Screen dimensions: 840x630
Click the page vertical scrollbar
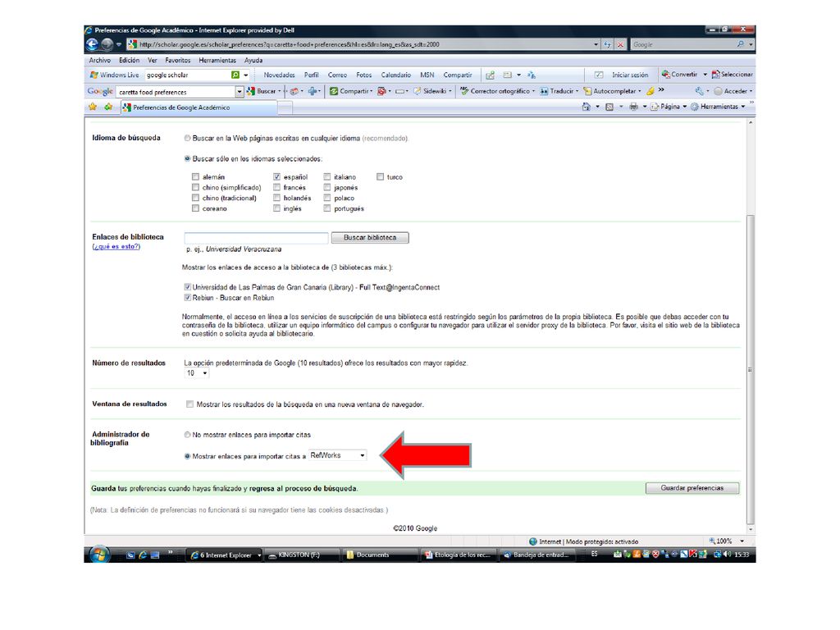pos(751,370)
